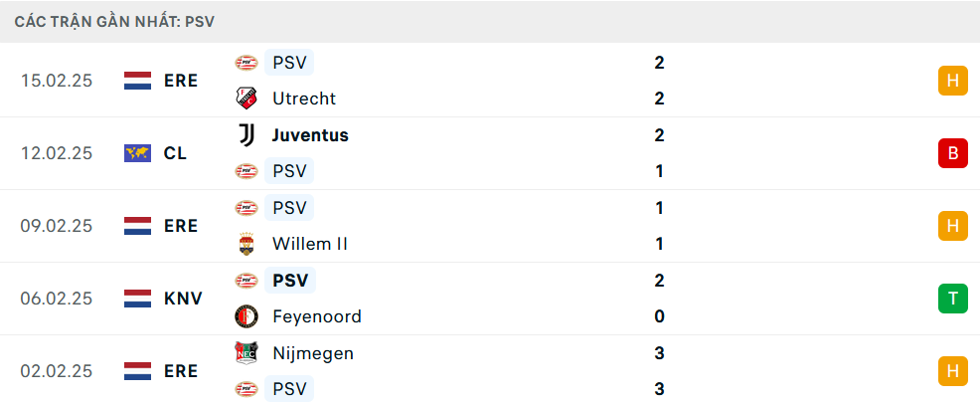Viewport: 980px width, 405px height.
Task: Click the Nijmegen NEC club logo
Action: (x=245, y=353)
